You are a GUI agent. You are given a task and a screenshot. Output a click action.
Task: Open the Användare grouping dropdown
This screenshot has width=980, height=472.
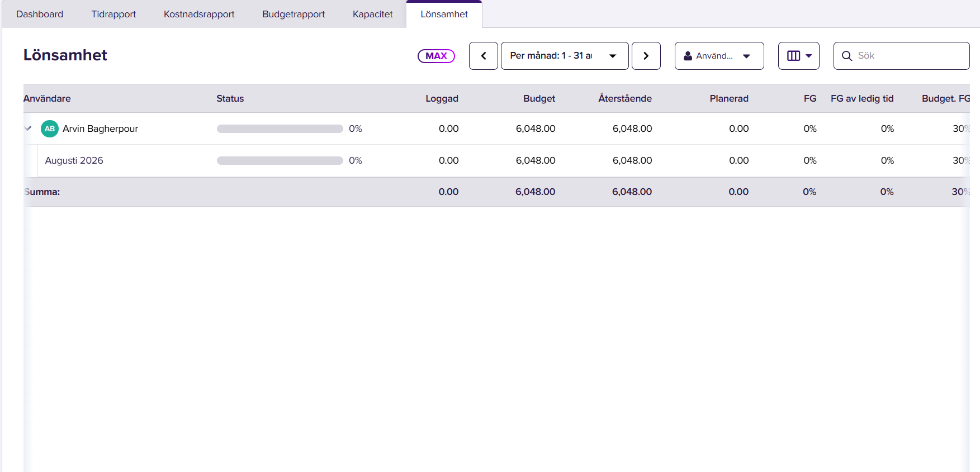pyautogui.click(x=719, y=56)
